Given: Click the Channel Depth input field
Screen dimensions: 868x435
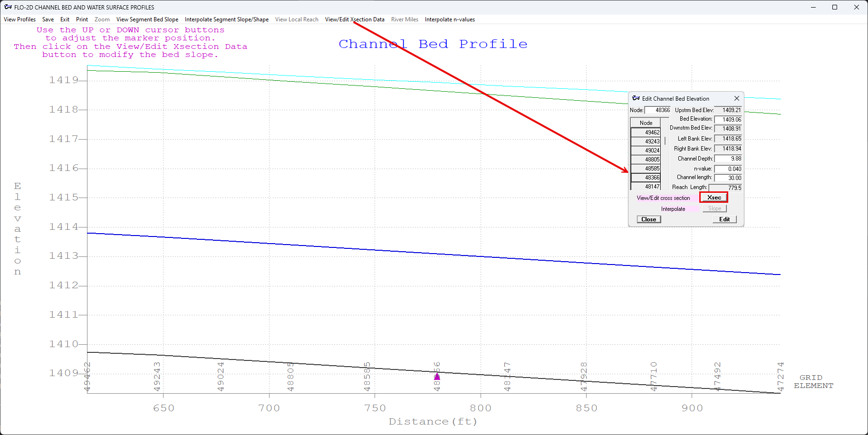Looking at the screenshot, I should point(728,159).
